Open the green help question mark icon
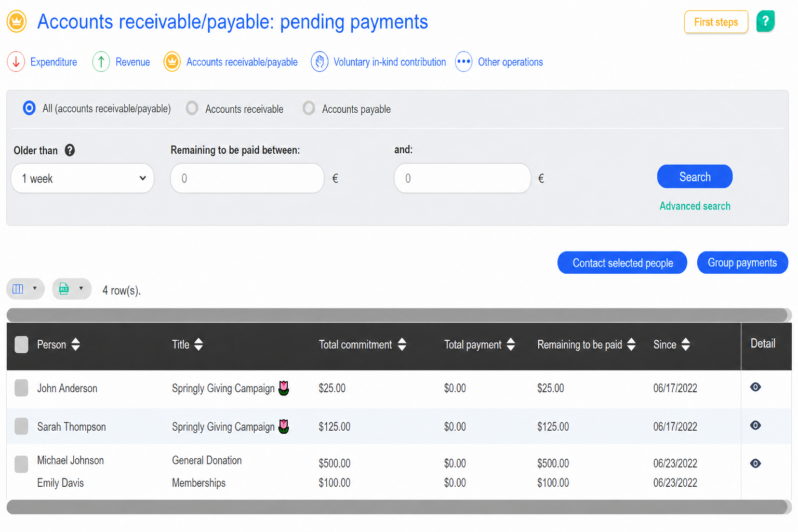The height and width of the screenshot is (532, 798). pos(765,21)
